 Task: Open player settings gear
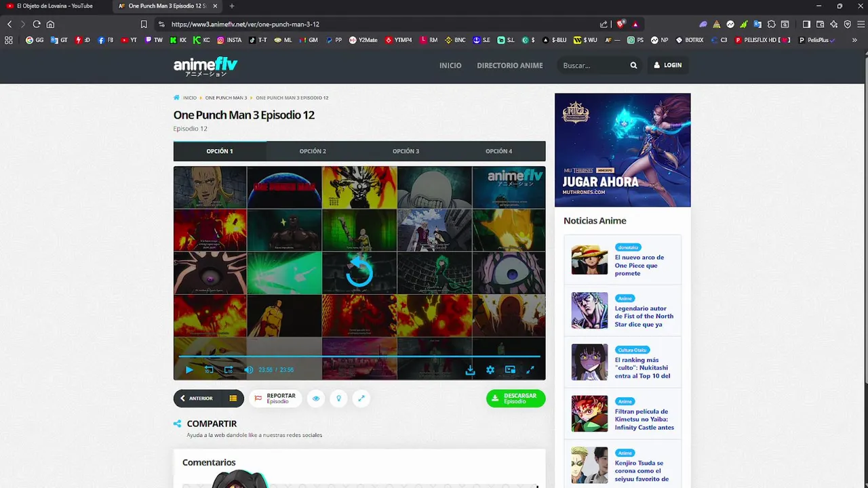tap(490, 370)
